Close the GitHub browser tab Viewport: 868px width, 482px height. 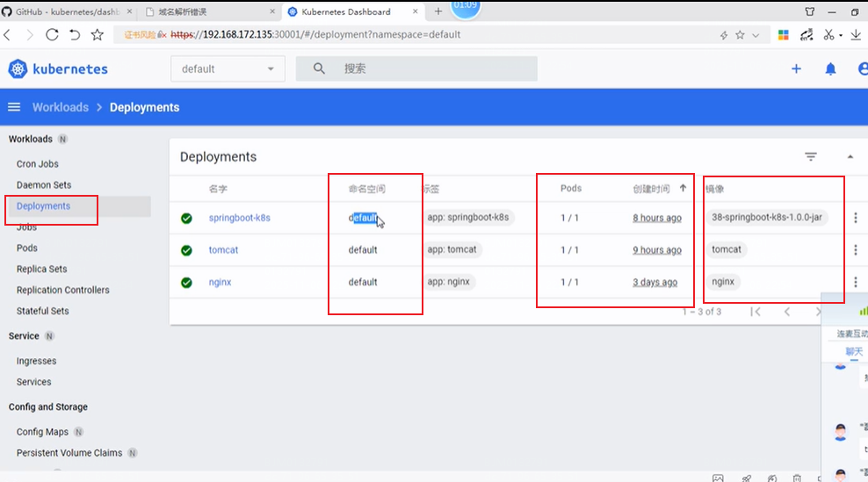pos(129,11)
